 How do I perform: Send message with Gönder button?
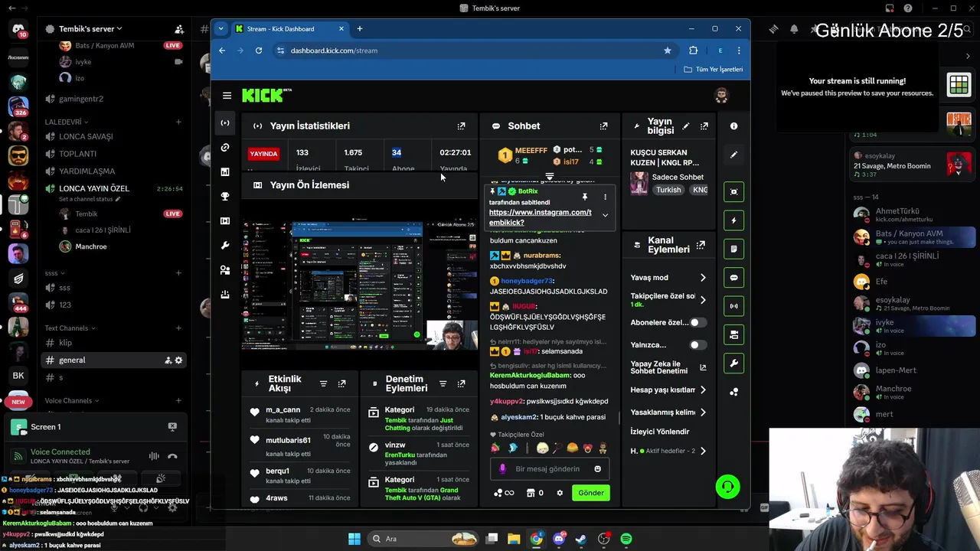(590, 493)
